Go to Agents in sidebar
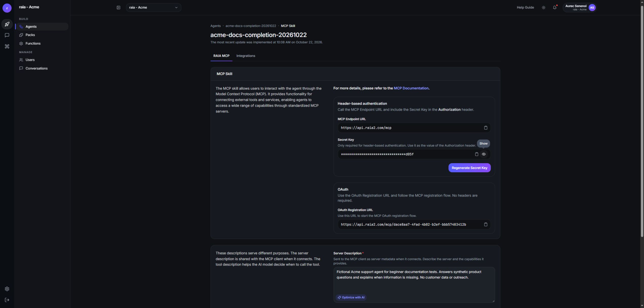 tap(42, 27)
